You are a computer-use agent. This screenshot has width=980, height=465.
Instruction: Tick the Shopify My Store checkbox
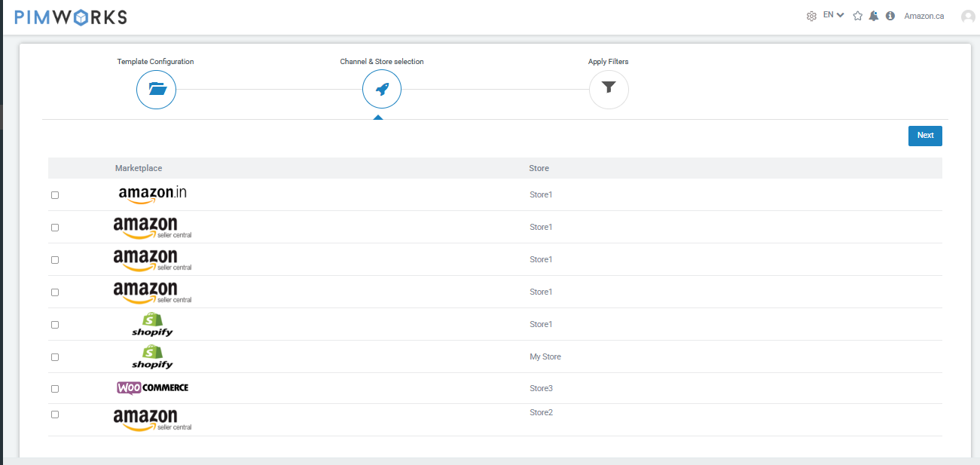pyautogui.click(x=55, y=357)
